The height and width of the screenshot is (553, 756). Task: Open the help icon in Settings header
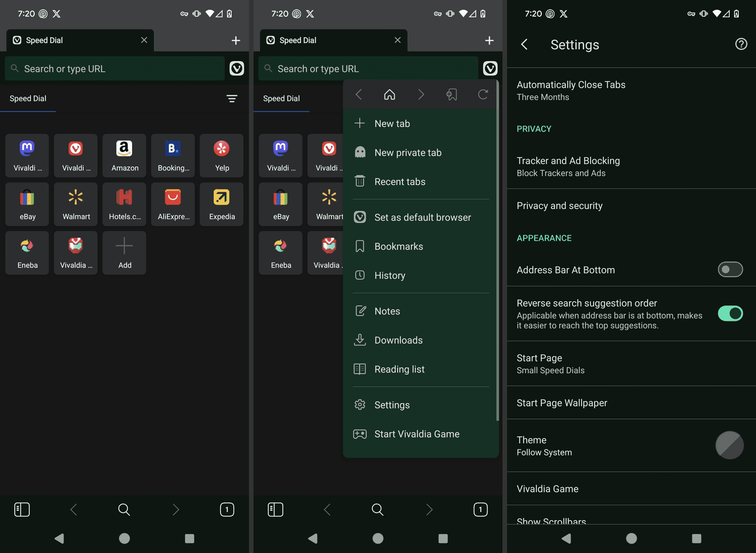tap(741, 44)
